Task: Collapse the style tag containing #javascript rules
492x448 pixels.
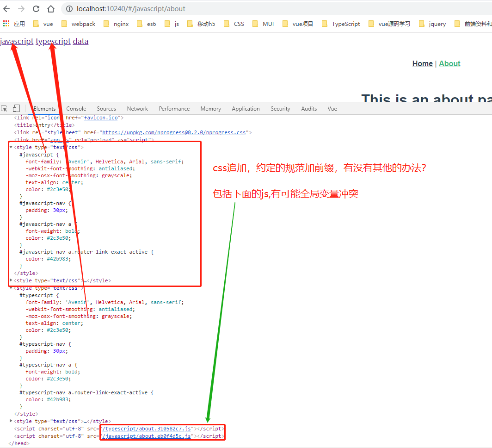Action: click(x=11, y=147)
